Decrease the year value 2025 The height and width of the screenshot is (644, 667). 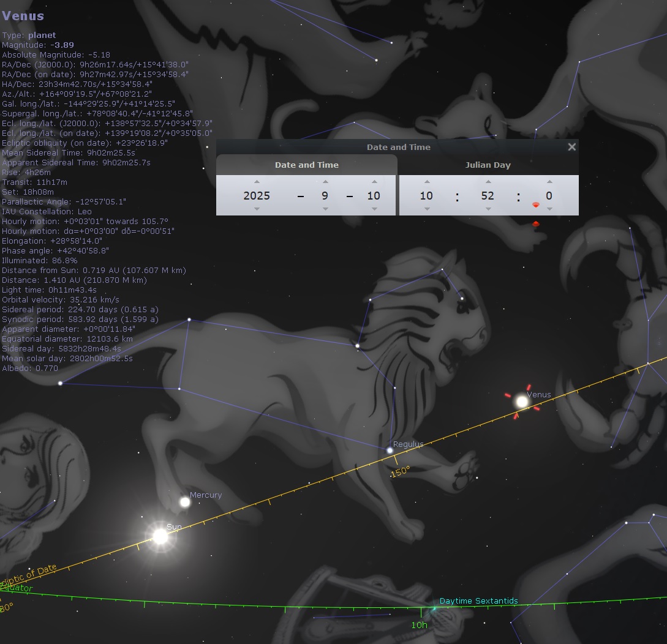click(257, 209)
